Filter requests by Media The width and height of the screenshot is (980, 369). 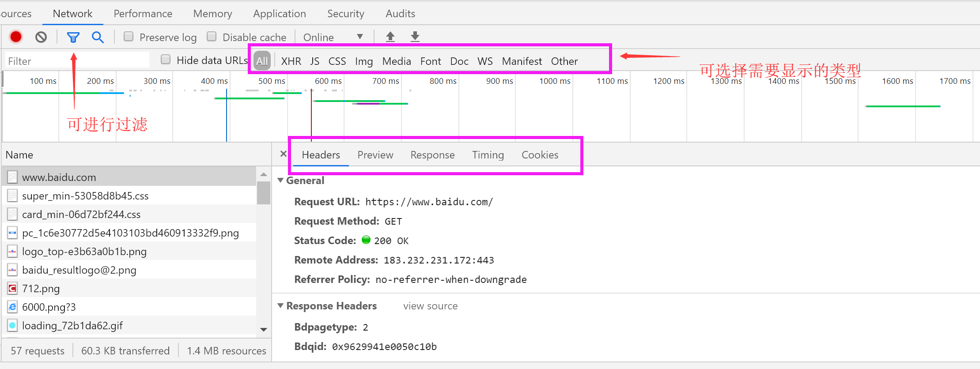click(397, 61)
